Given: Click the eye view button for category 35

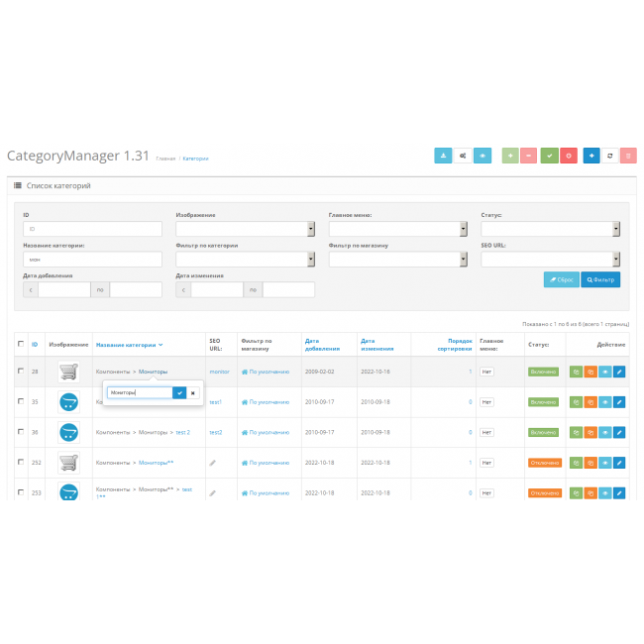Looking at the screenshot, I should pyautogui.click(x=604, y=402).
